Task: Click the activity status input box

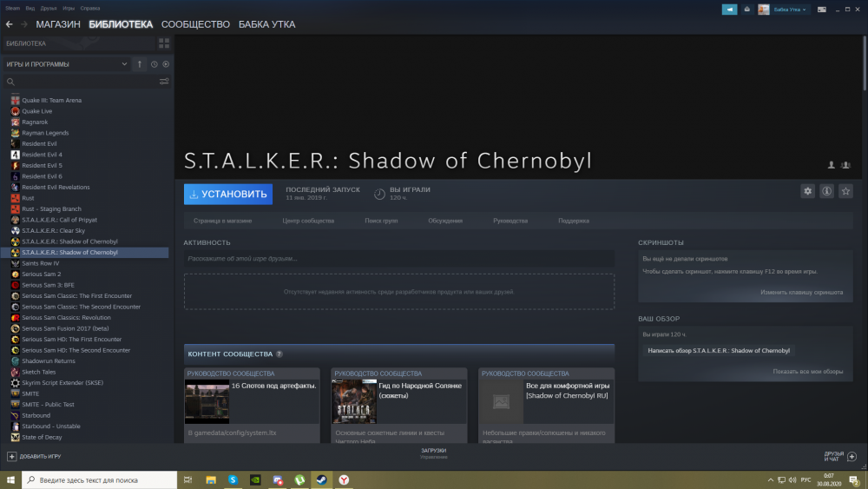Action: click(x=399, y=259)
